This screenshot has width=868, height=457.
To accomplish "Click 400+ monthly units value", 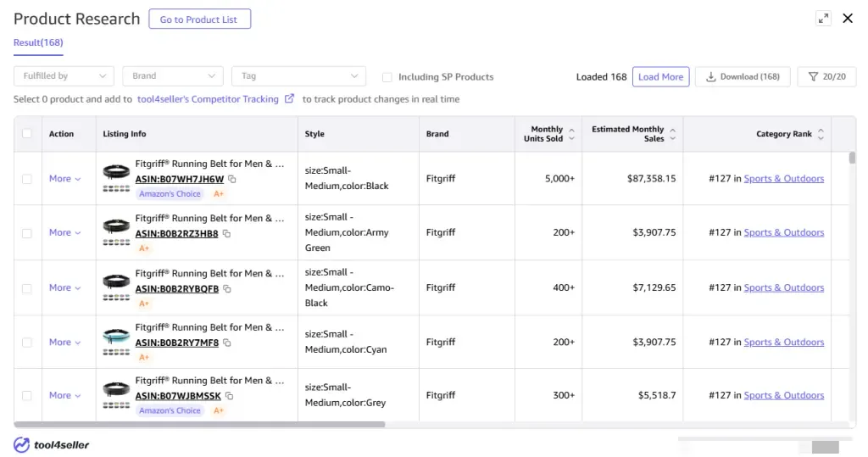I will tap(564, 287).
